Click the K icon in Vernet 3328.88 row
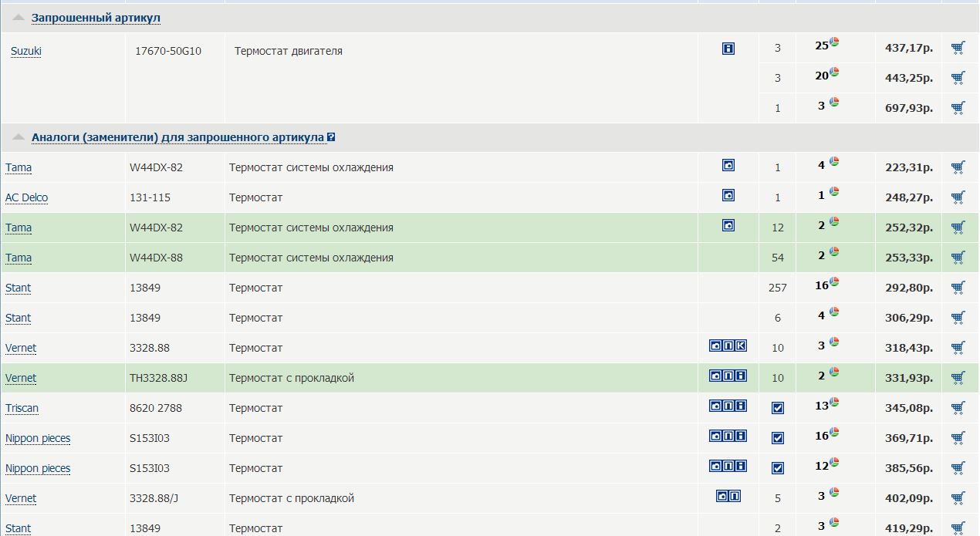 point(741,346)
